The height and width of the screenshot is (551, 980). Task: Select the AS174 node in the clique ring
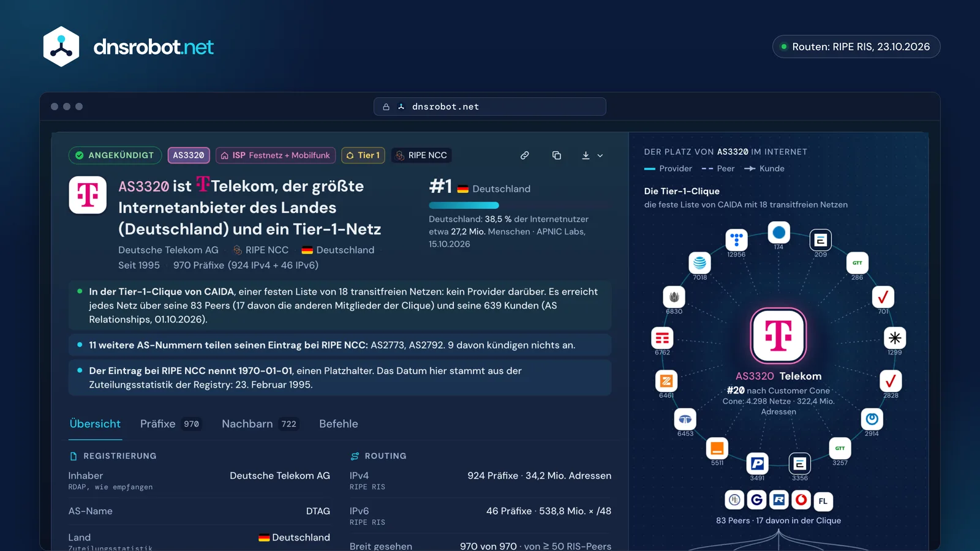(779, 233)
